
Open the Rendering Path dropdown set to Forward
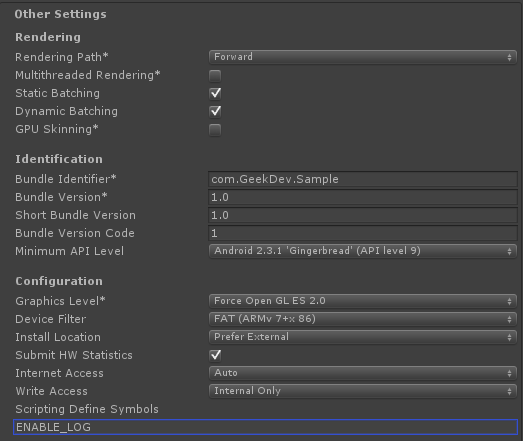pos(363,57)
